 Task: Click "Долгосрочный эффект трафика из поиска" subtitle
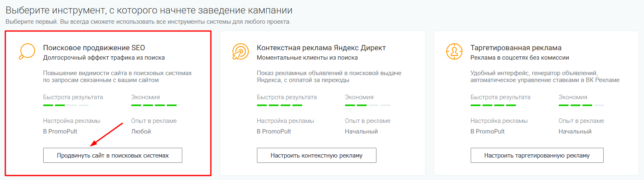(104, 58)
